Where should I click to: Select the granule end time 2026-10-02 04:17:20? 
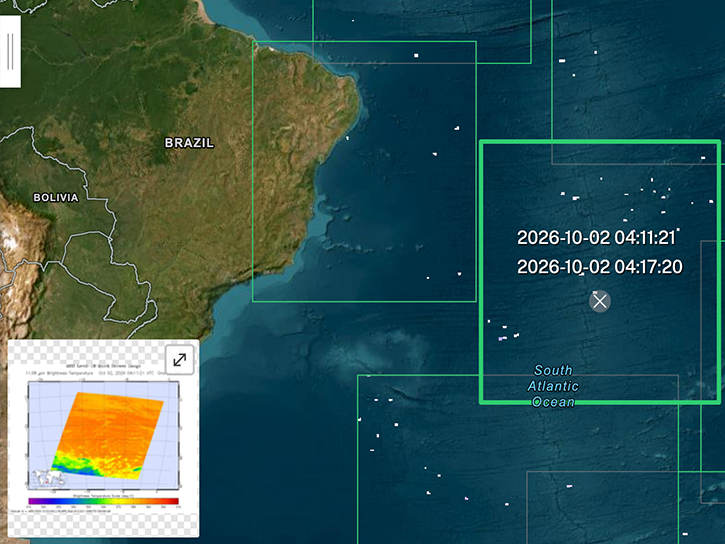coord(599,267)
